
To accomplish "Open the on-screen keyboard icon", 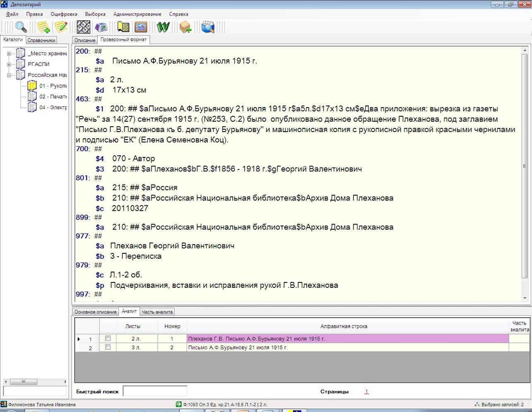I will click(84, 27).
